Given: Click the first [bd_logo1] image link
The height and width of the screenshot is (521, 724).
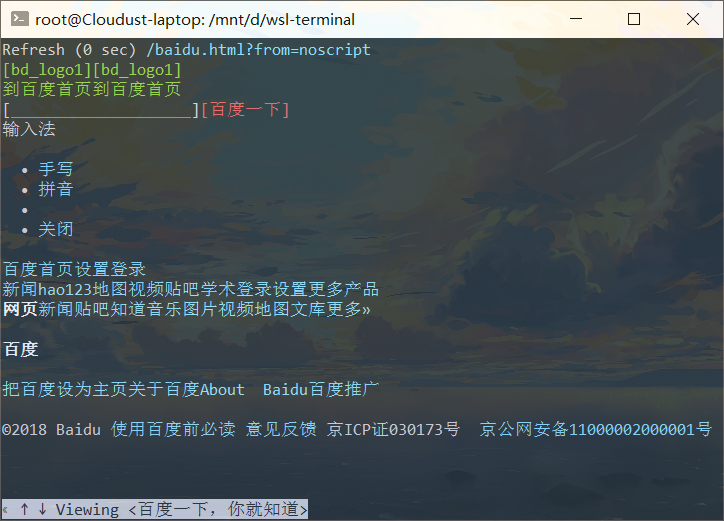Looking at the screenshot, I should [47, 70].
